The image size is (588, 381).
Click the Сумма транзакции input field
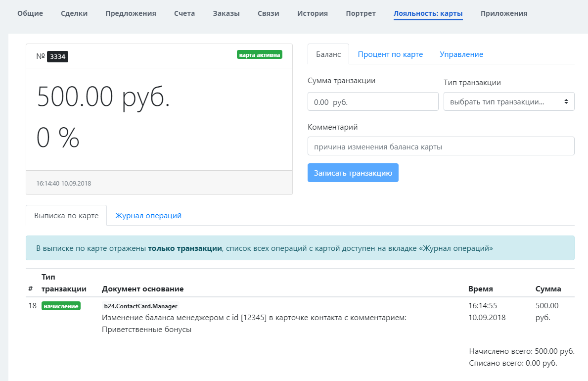point(373,102)
